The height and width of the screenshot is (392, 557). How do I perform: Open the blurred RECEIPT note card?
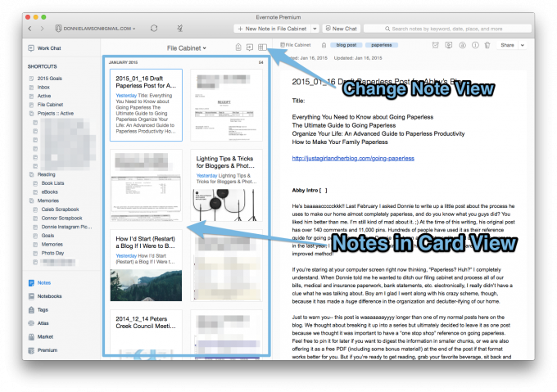(x=227, y=106)
